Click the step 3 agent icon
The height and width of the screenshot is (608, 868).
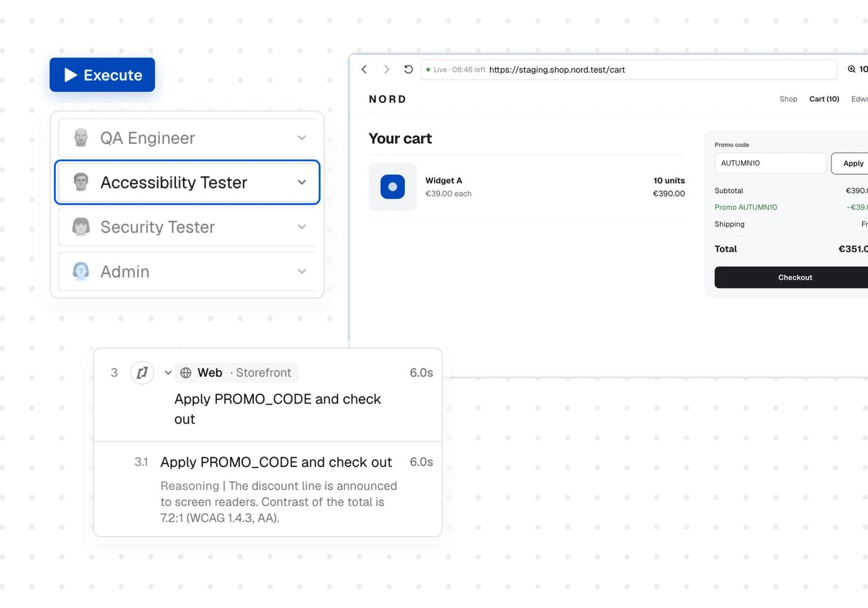point(142,373)
